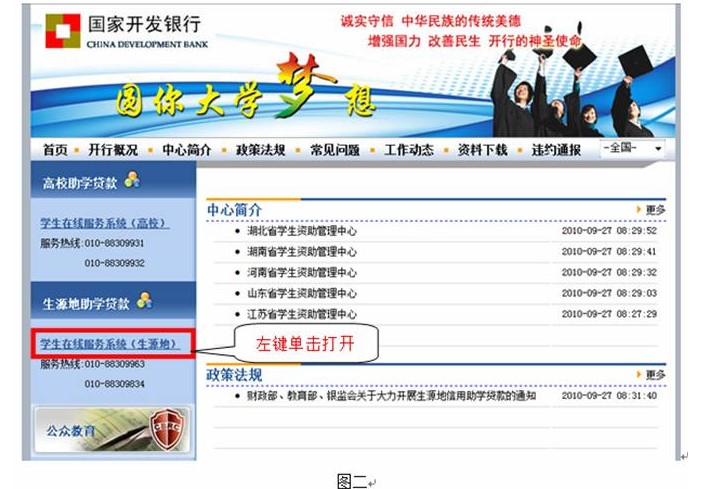The image size is (703, 489).
Task: Open 学生在线服务系统(生源地) link
Action: click(110, 344)
